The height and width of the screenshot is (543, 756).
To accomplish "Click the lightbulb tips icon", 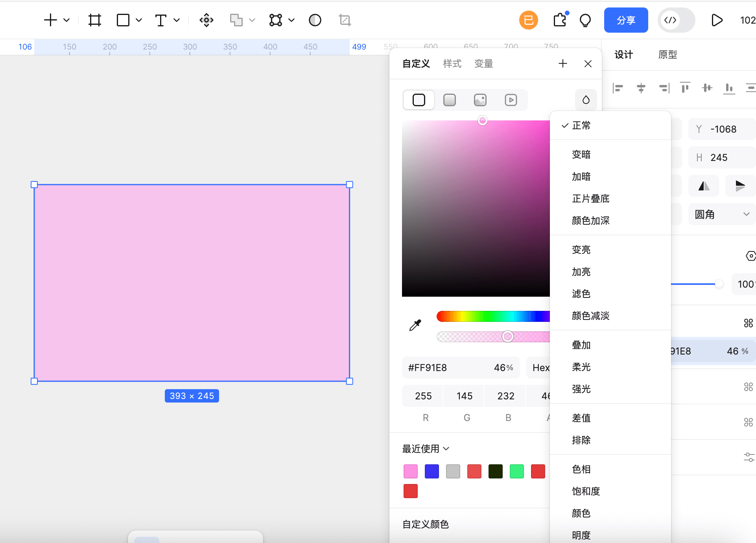I will pos(585,20).
